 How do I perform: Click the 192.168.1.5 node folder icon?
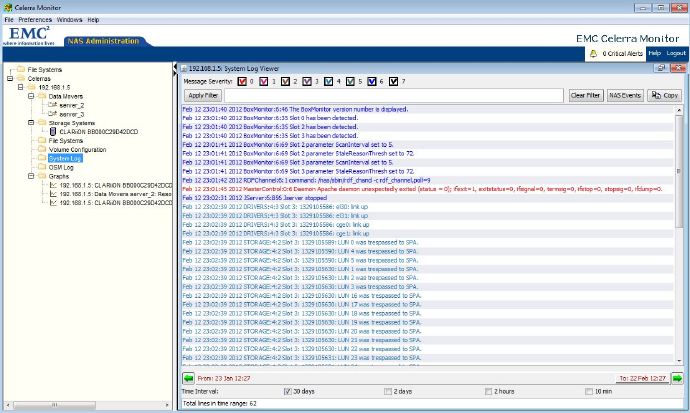[32, 87]
